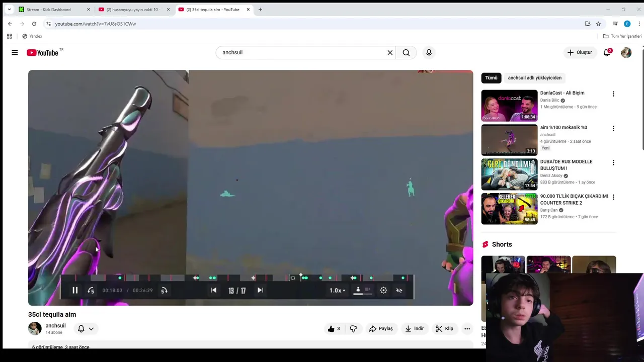Download video using İndir button

point(415,329)
